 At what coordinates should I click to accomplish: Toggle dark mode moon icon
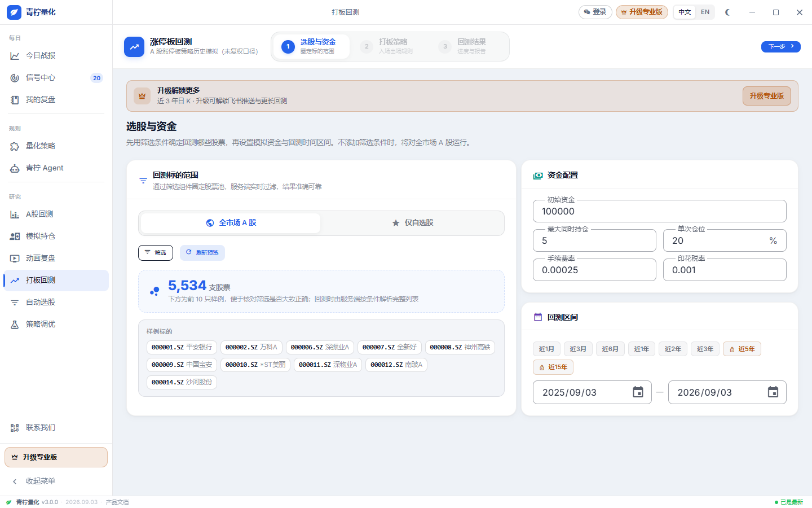pyautogui.click(x=727, y=12)
